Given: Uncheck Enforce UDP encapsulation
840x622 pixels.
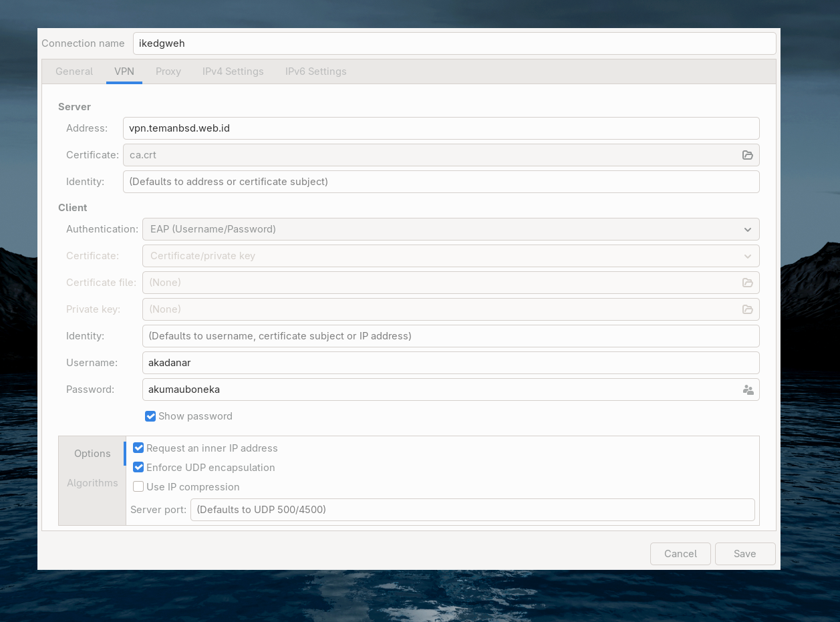Looking at the screenshot, I should click(x=138, y=468).
